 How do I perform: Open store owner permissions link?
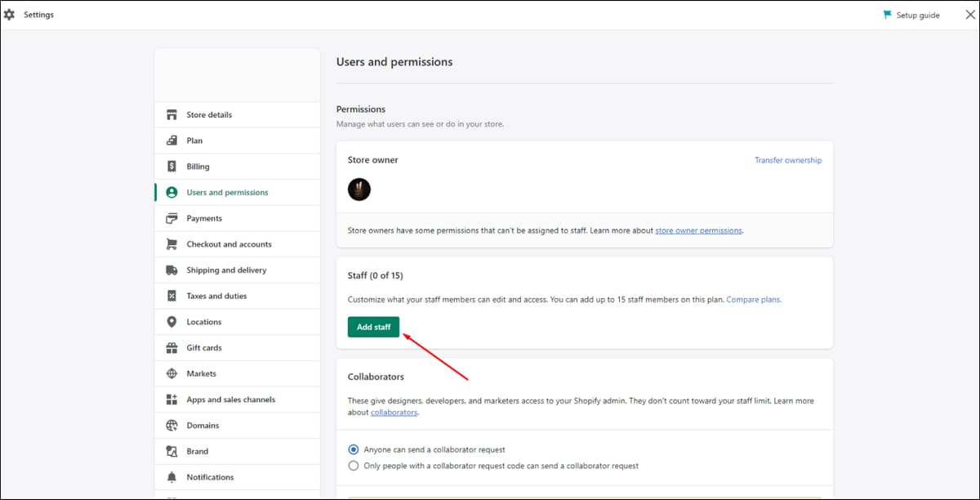coord(699,230)
